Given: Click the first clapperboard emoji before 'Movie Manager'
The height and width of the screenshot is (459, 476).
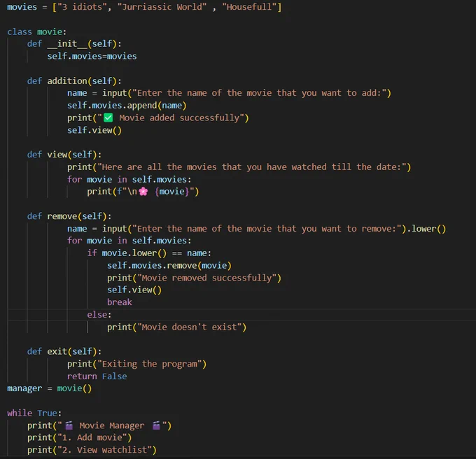Looking at the screenshot, I should 69,425.
